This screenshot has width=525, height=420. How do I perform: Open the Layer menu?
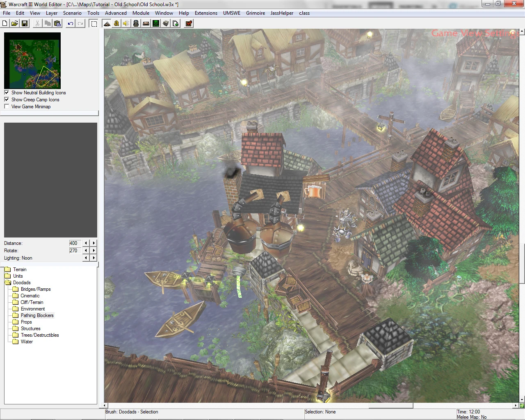tap(52, 13)
